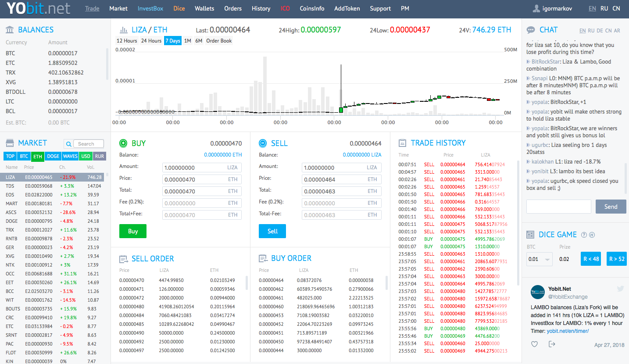The image size is (629, 364).
Task: Select the WAVES market tab
Action: point(70,156)
